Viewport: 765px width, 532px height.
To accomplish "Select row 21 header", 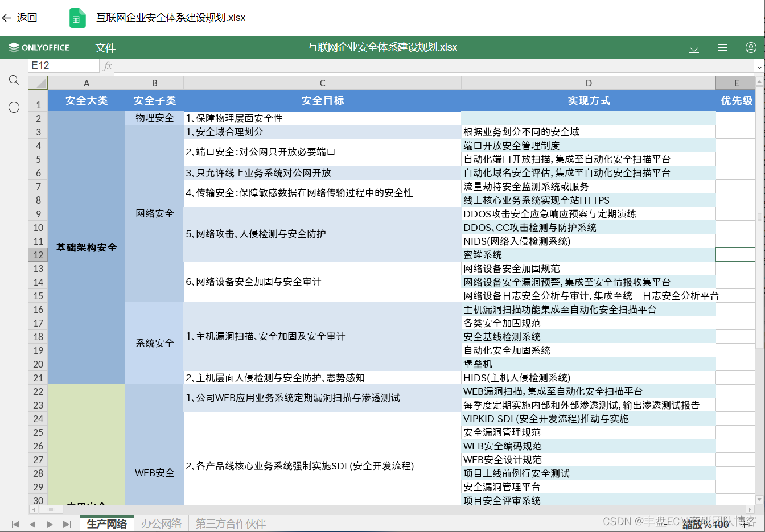I will (x=38, y=378).
